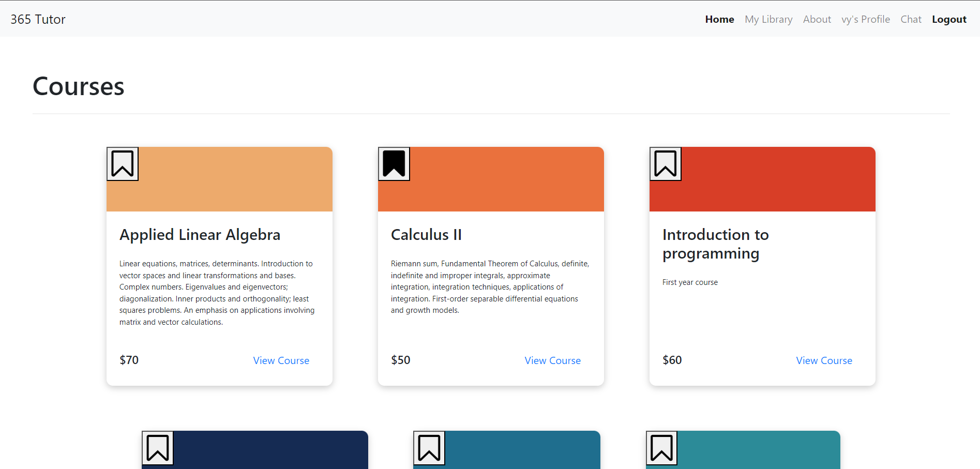Click the Applied Linear Algebra description text
Image resolution: width=980 pixels, height=469 pixels.
(x=217, y=293)
